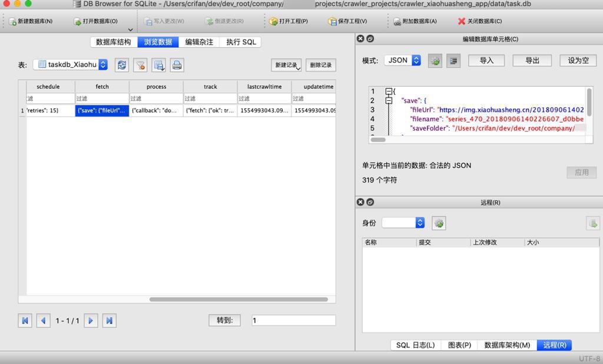The image size is (603, 364).
Task: Click updatetime column header
Action: 314,87
